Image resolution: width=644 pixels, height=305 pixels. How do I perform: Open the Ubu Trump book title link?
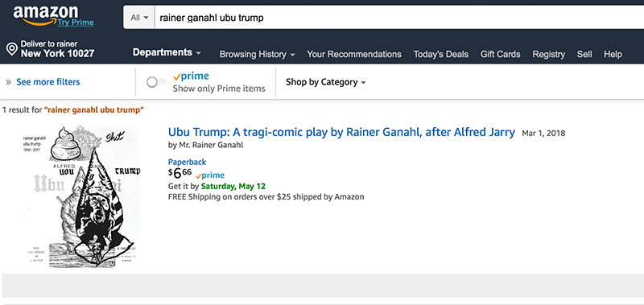click(x=341, y=132)
